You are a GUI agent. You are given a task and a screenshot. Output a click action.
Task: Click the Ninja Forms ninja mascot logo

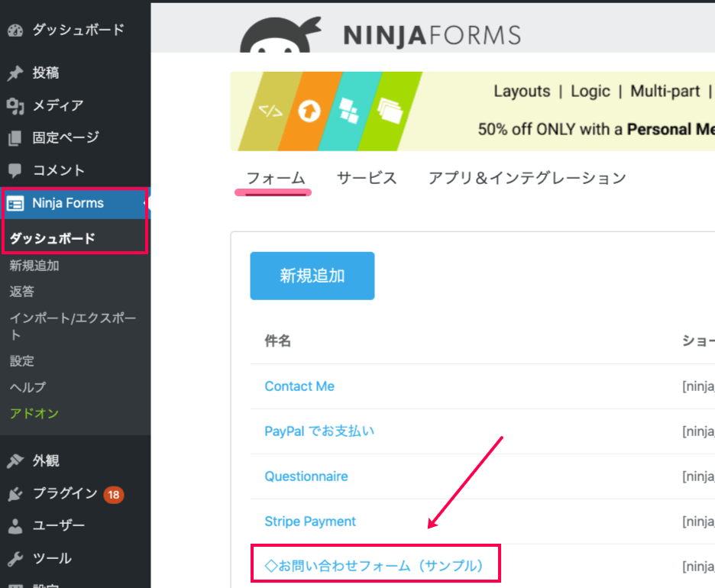point(280,35)
